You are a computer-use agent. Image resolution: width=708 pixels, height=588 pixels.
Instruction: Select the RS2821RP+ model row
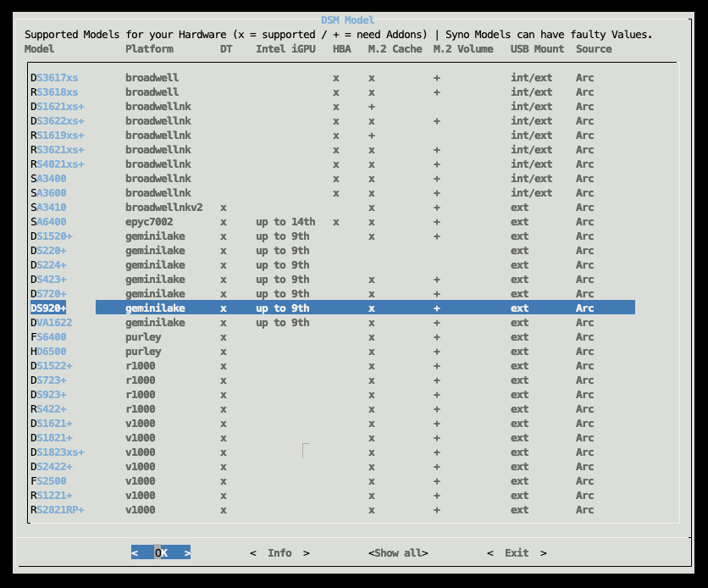[58, 510]
